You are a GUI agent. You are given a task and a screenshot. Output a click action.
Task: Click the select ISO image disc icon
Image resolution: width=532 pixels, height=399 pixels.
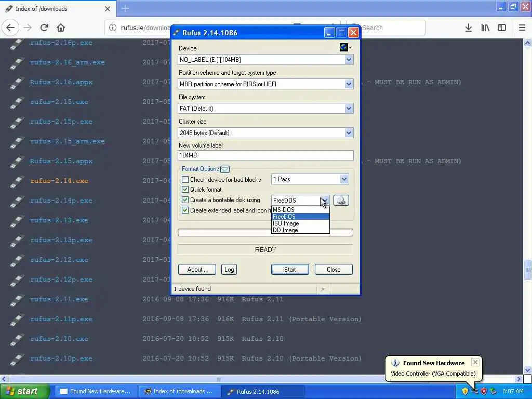[341, 200]
